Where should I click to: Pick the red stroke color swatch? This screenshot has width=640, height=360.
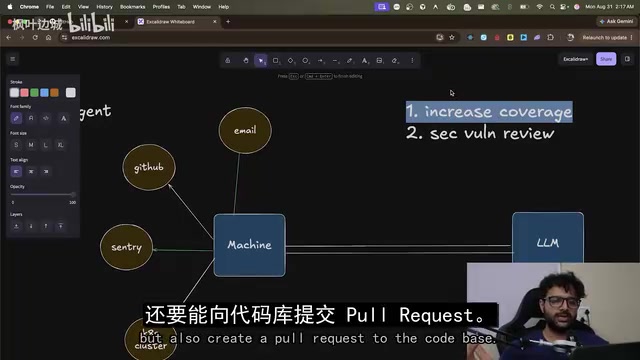tap(24, 93)
